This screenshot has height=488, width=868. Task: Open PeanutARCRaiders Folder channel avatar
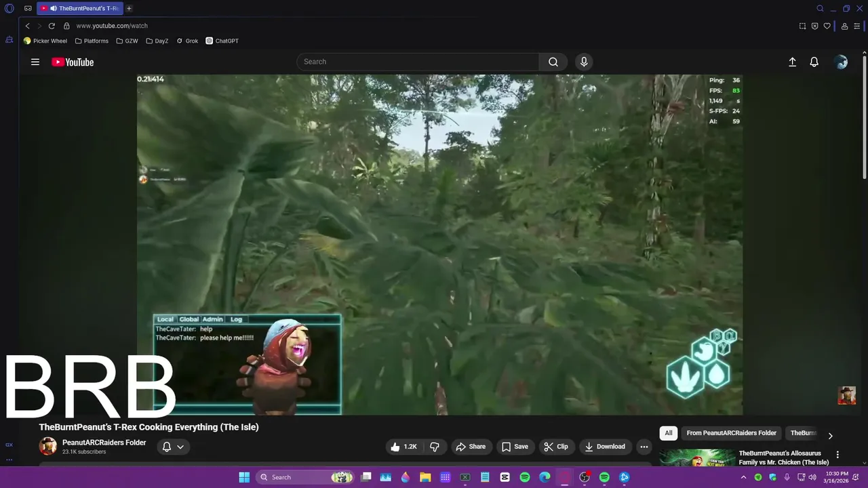click(x=47, y=446)
